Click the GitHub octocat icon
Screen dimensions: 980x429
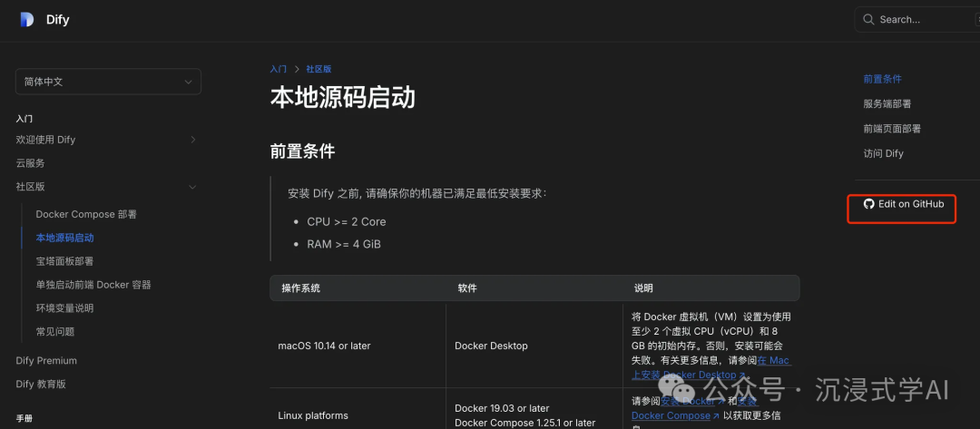click(x=868, y=204)
